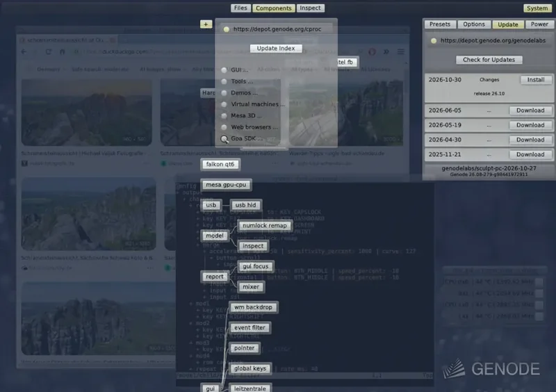Viewport: 556px width, 392px height.
Task: Select the Demos category radio
Action: click(224, 93)
